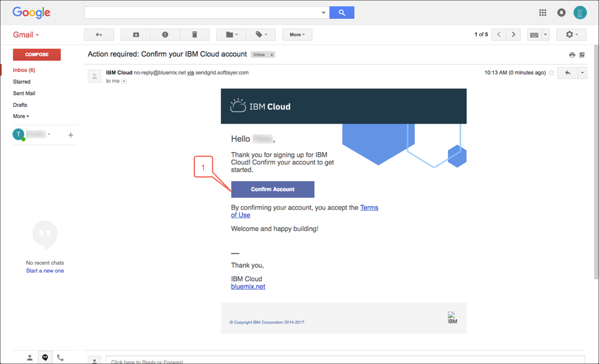Go back to inbox arrow

(99, 34)
